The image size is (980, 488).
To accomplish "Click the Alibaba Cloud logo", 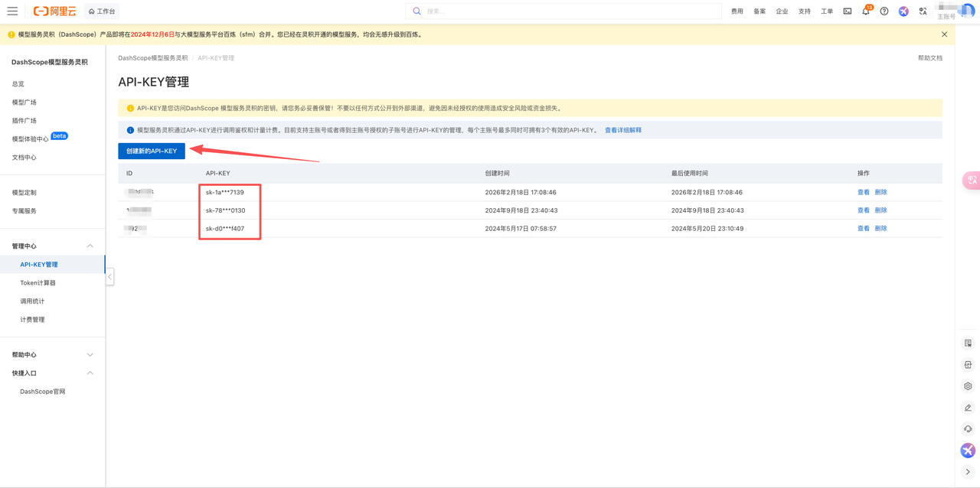I will 55,11.
